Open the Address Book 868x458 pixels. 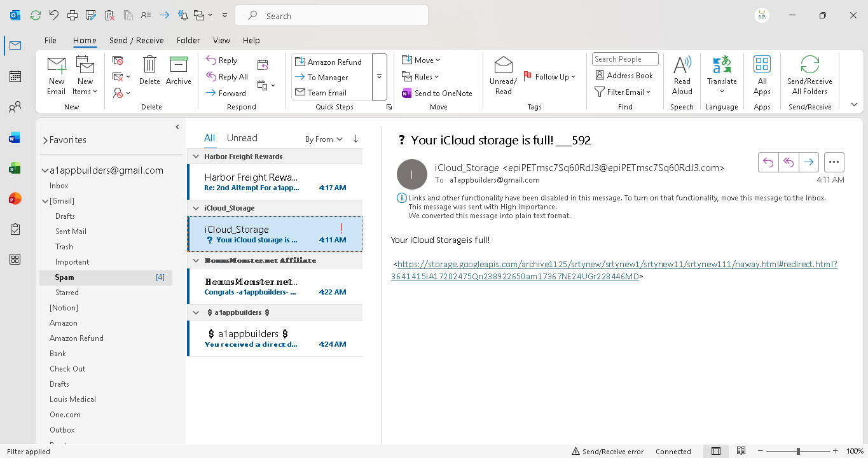tap(624, 75)
